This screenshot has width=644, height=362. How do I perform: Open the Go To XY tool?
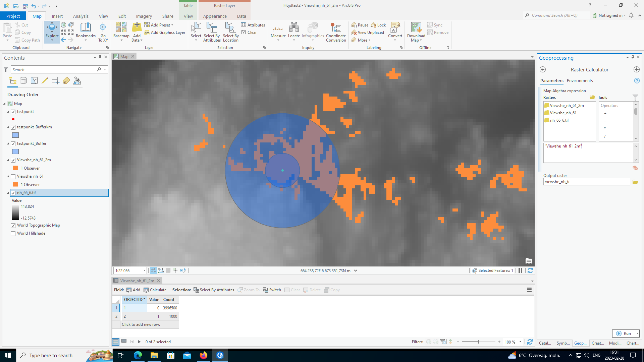[103, 32]
